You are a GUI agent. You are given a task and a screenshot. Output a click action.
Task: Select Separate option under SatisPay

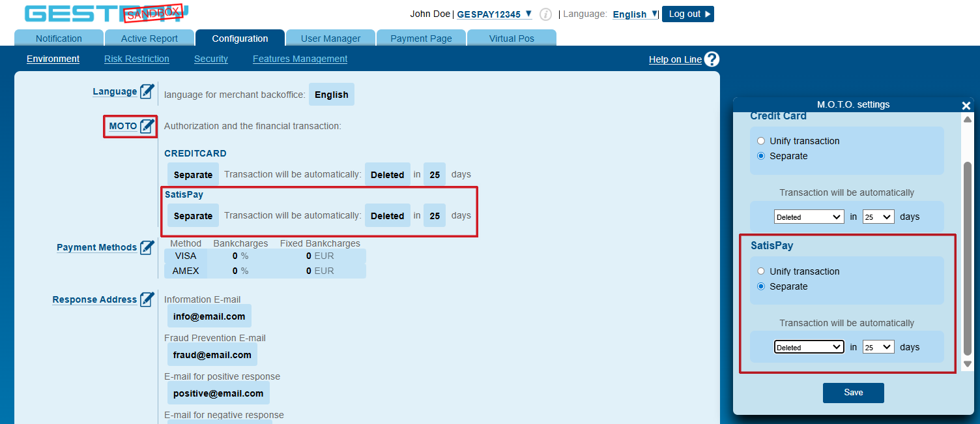[761, 286]
